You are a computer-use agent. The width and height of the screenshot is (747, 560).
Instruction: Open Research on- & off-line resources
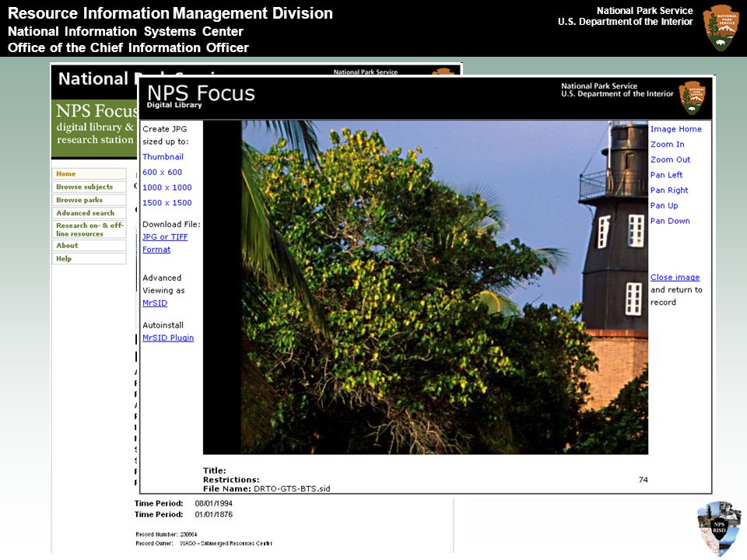(89, 229)
